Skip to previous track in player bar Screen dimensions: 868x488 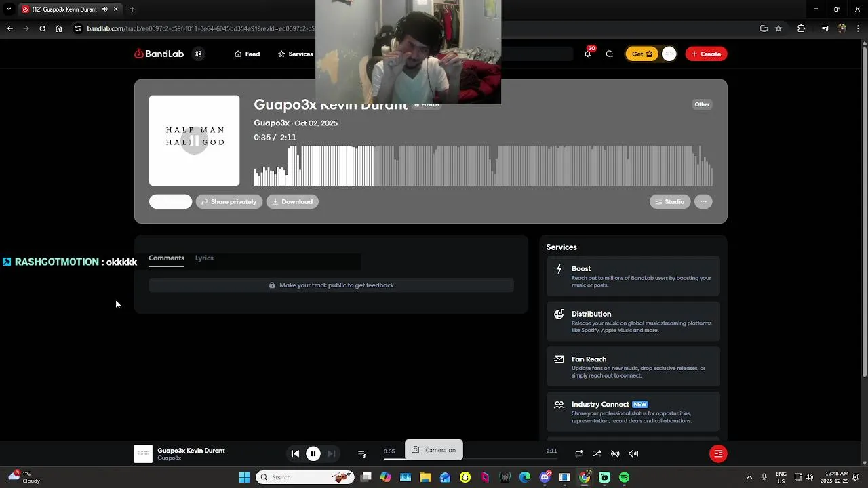295,453
